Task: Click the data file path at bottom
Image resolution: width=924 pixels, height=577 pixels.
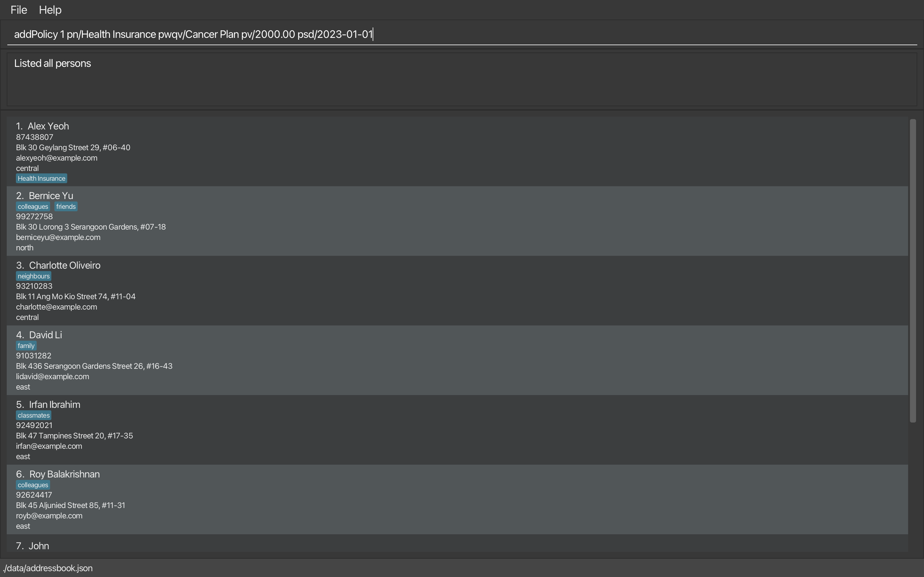Action: tap(47, 568)
